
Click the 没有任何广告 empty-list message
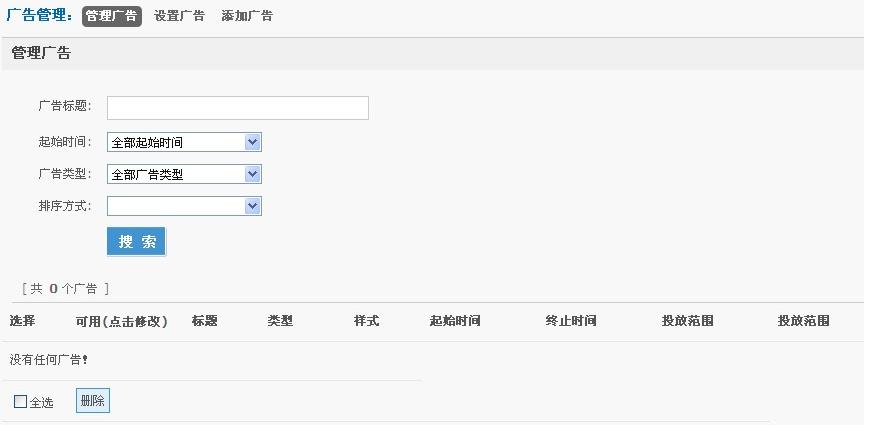pyautogui.click(x=49, y=359)
